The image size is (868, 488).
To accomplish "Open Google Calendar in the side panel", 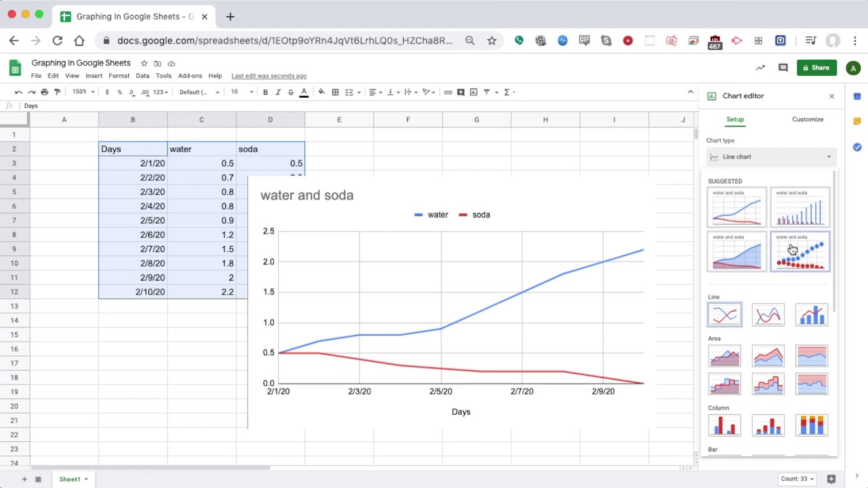I will click(857, 96).
